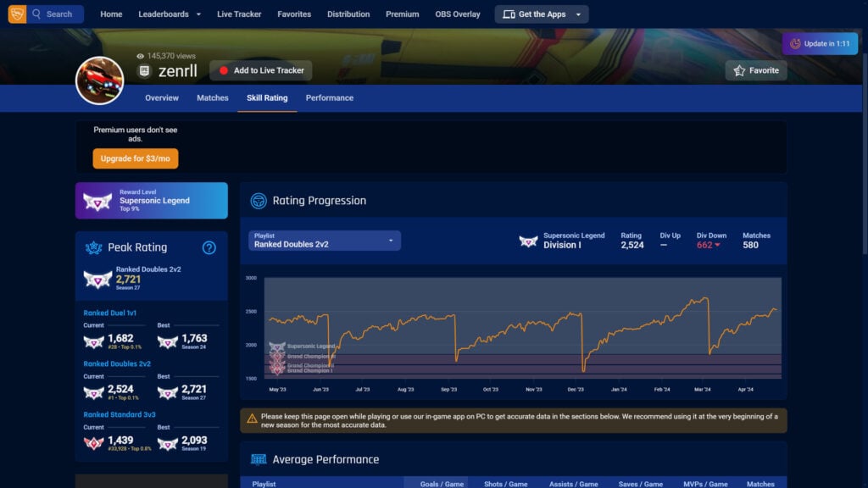868x488 pixels.
Task: Click the search magnifier icon
Action: click(36, 14)
